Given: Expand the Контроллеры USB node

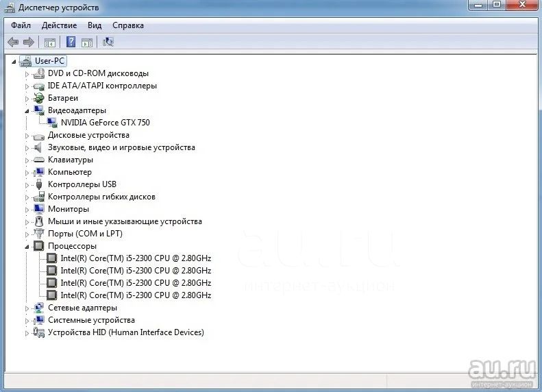Looking at the screenshot, I should point(27,185).
